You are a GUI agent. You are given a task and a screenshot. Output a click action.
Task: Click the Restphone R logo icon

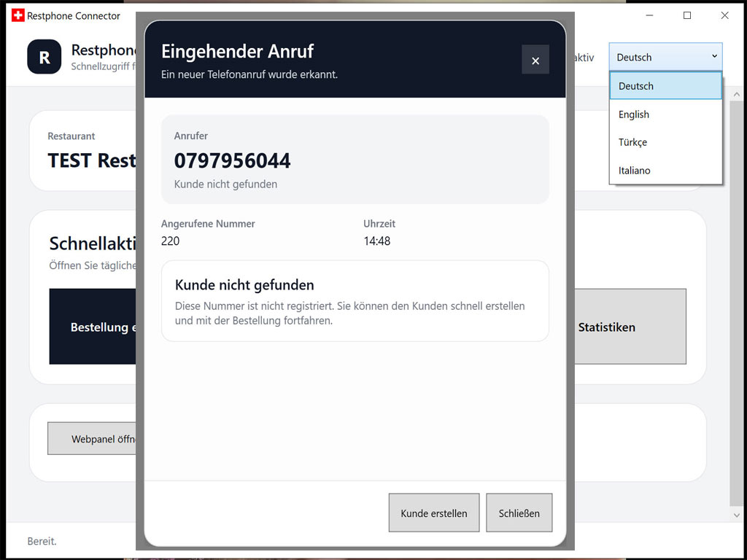coord(44,57)
